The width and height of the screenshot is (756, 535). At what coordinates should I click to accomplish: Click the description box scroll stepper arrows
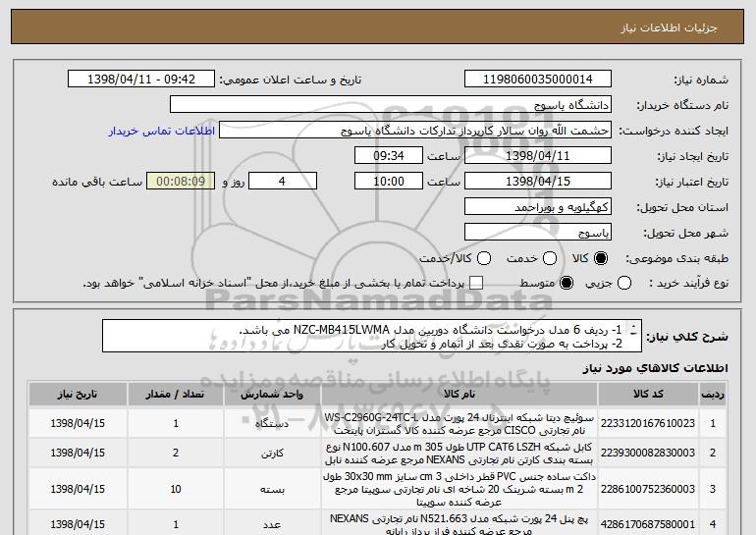633,330
